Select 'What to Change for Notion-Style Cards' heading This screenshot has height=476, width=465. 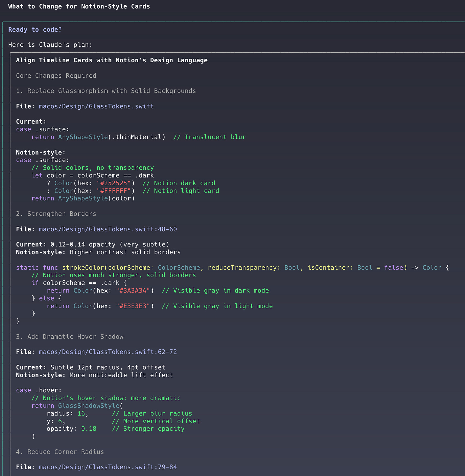[x=79, y=6]
